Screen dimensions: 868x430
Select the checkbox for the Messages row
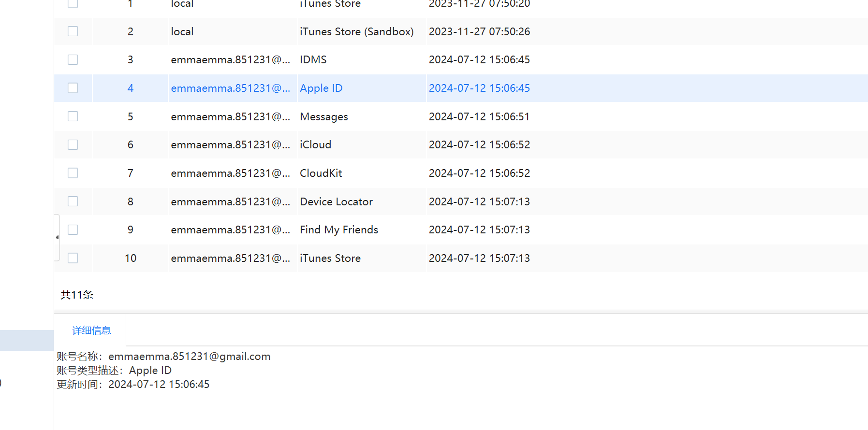click(73, 116)
